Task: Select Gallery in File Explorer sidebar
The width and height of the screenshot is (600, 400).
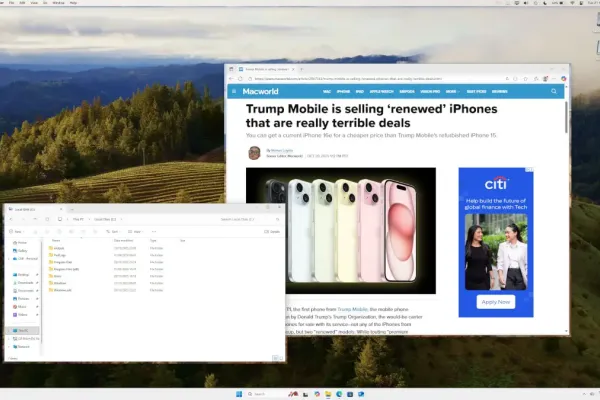Action: (x=20, y=251)
